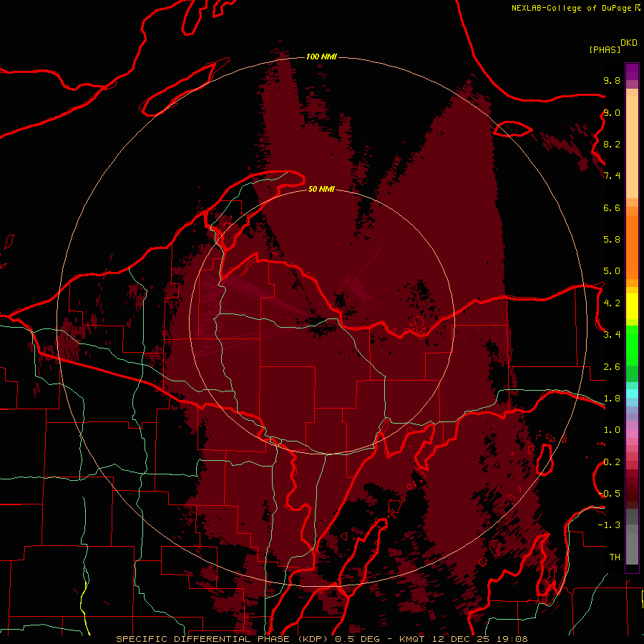This screenshot has height=644, width=644.
Task: Click the 5.8 scale value
Action: 612,240
